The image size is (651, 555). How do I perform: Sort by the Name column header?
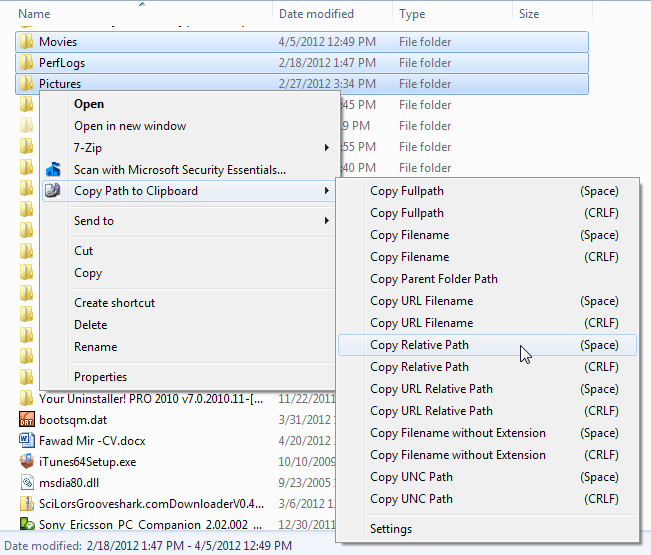click(x=34, y=14)
